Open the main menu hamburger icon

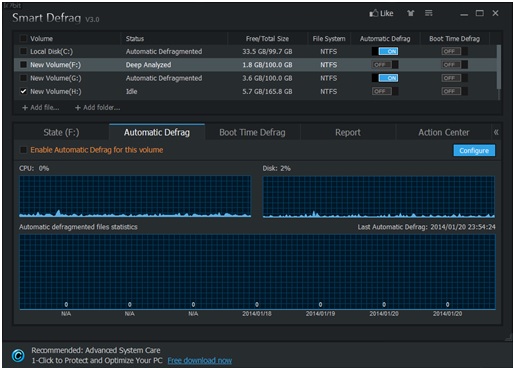pyautogui.click(x=429, y=13)
